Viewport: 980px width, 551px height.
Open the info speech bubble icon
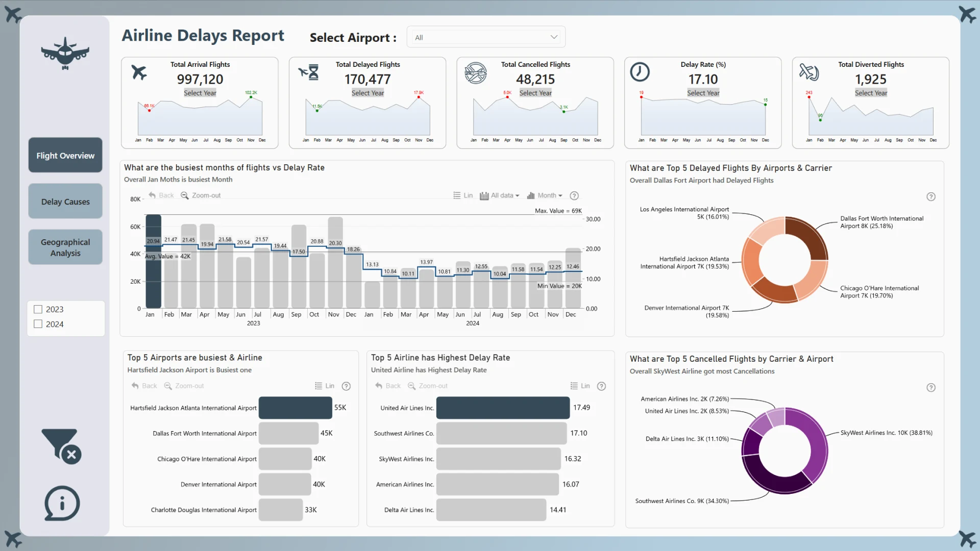62,503
